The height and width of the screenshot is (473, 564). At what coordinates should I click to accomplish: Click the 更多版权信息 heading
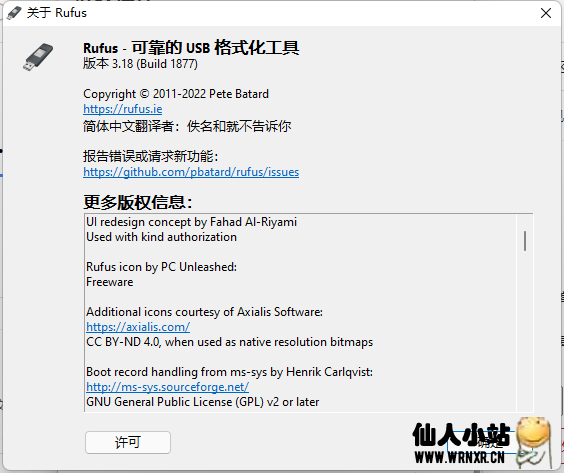[138, 202]
